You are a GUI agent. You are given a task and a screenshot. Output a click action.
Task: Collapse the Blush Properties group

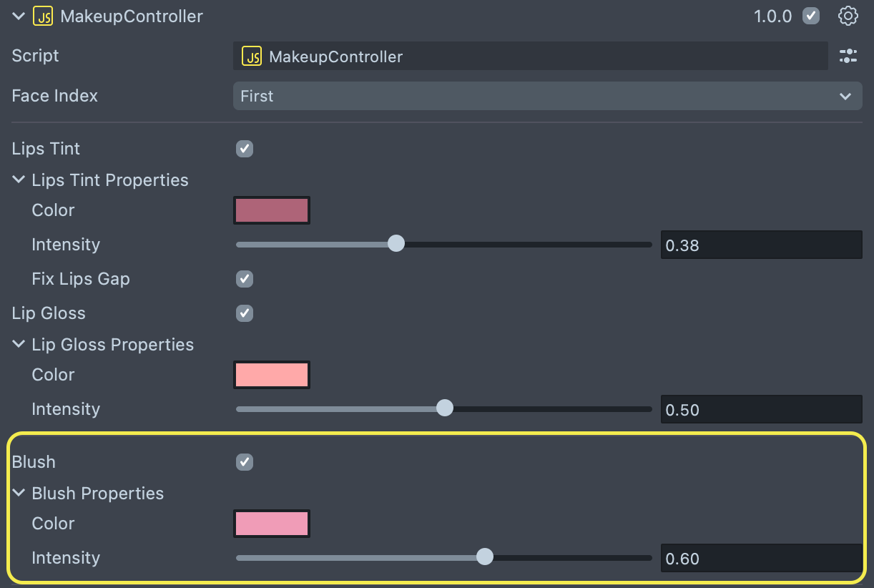[x=19, y=494]
